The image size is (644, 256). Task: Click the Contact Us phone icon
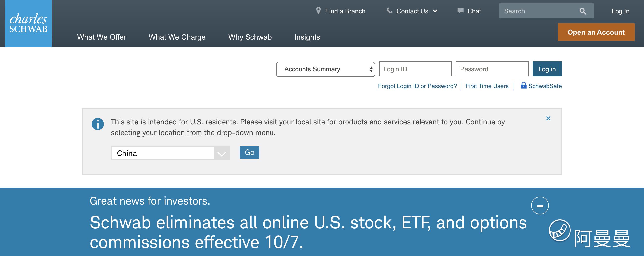390,10
